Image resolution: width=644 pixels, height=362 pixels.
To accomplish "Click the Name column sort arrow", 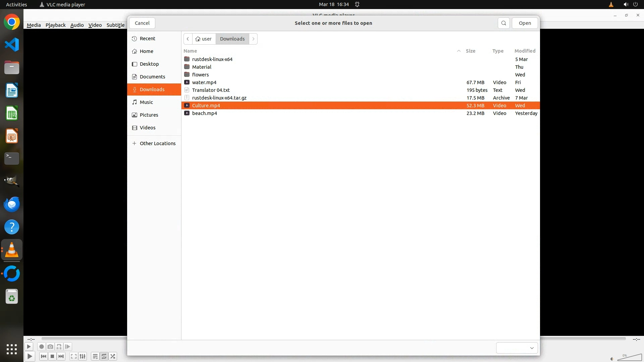I will (459, 51).
